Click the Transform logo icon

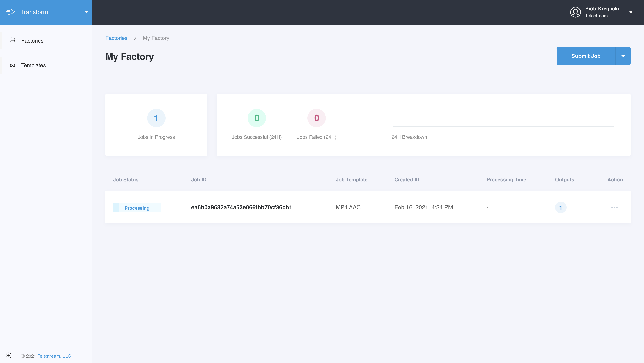pyautogui.click(x=11, y=12)
